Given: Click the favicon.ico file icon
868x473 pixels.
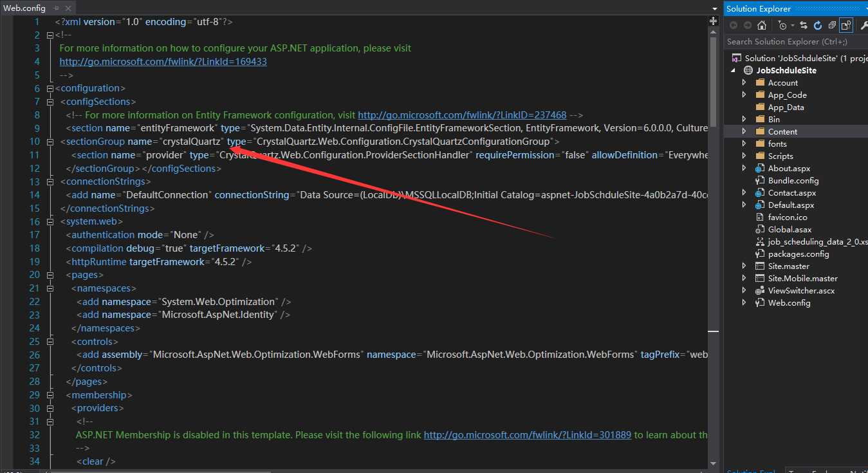Looking at the screenshot, I should point(759,217).
